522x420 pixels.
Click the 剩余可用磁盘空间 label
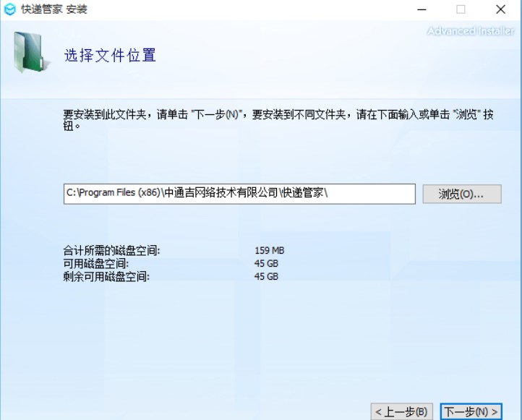(106, 277)
